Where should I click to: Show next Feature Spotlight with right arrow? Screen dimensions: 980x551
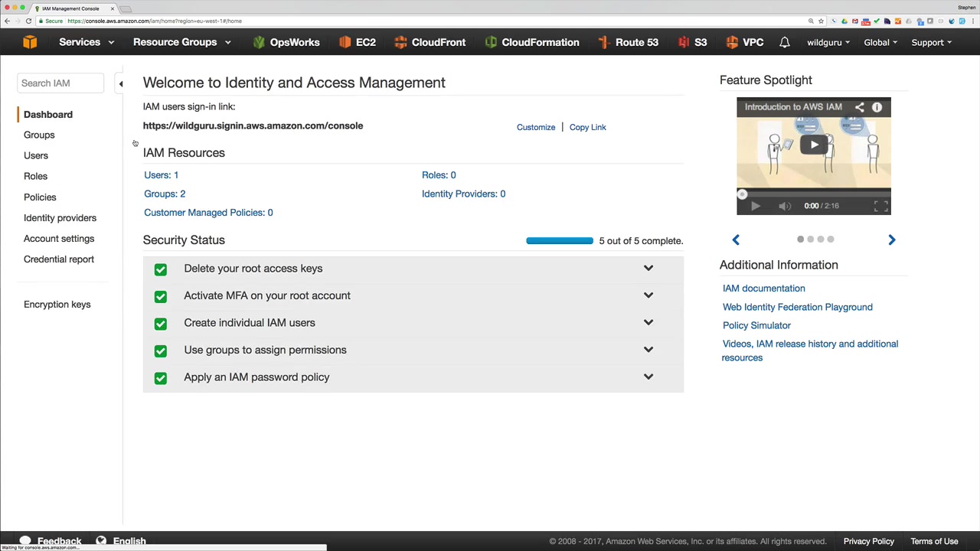[x=891, y=240]
